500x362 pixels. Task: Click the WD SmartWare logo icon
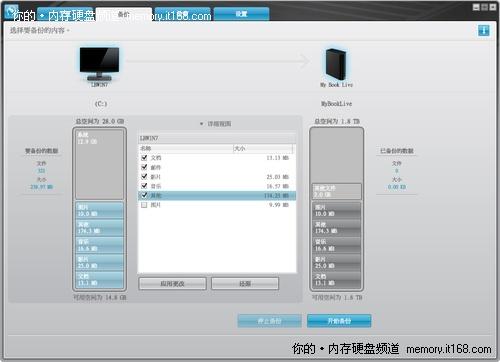tap(11, 12)
